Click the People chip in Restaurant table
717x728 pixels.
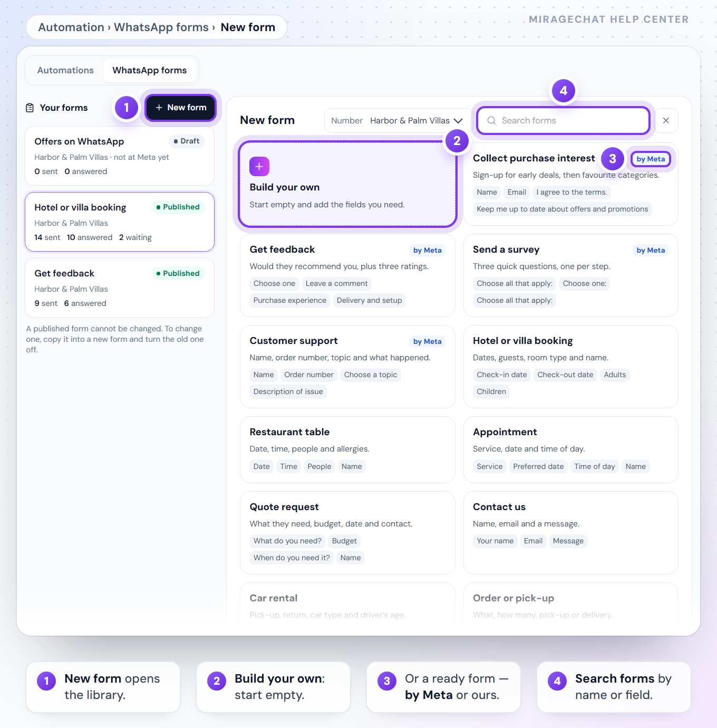click(x=319, y=466)
